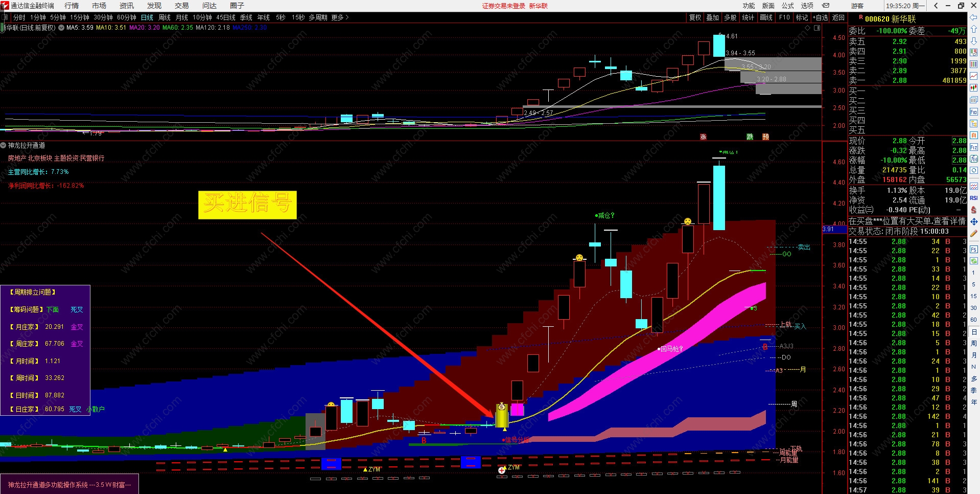This screenshot has width=980, height=494.
Task: Collapse the 神龙拉升通道 indicator panel arrow
Action: click(3, 146)
